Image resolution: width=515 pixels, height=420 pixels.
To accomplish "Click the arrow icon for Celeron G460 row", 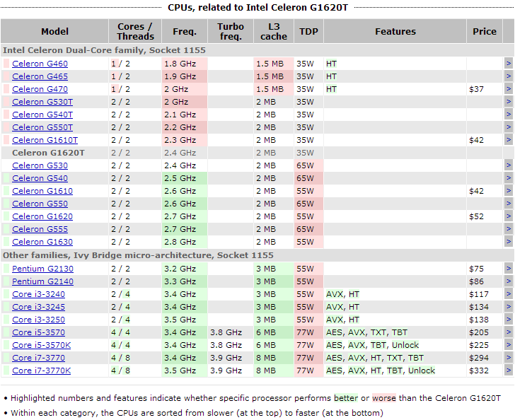I will 509,64.
